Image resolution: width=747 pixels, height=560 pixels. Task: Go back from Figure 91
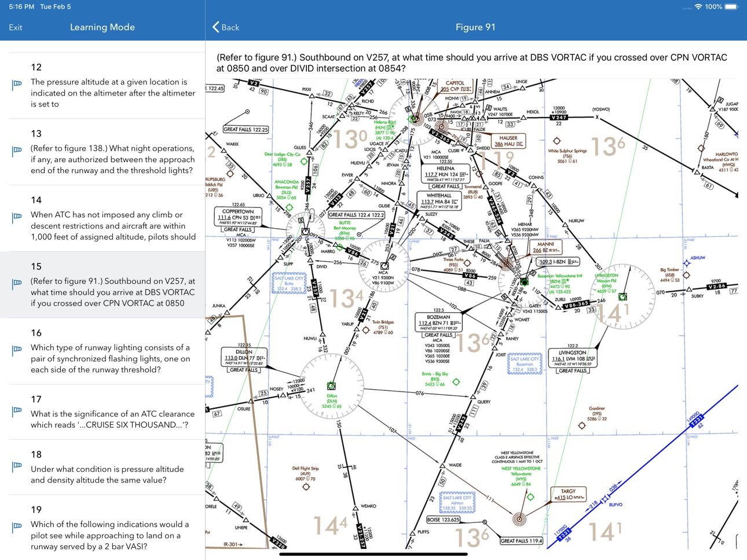pyautogui.click(x=226, y=27)
